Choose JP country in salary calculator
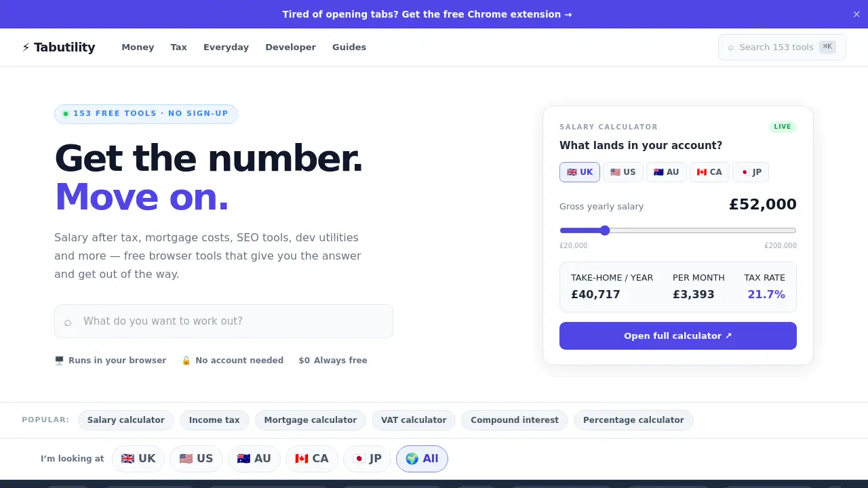 pos(751,172)
